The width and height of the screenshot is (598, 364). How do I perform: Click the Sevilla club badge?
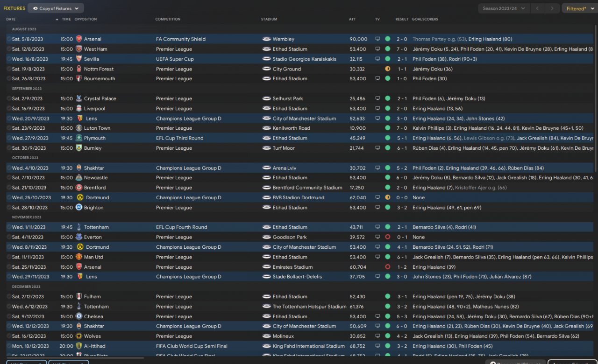78,59
